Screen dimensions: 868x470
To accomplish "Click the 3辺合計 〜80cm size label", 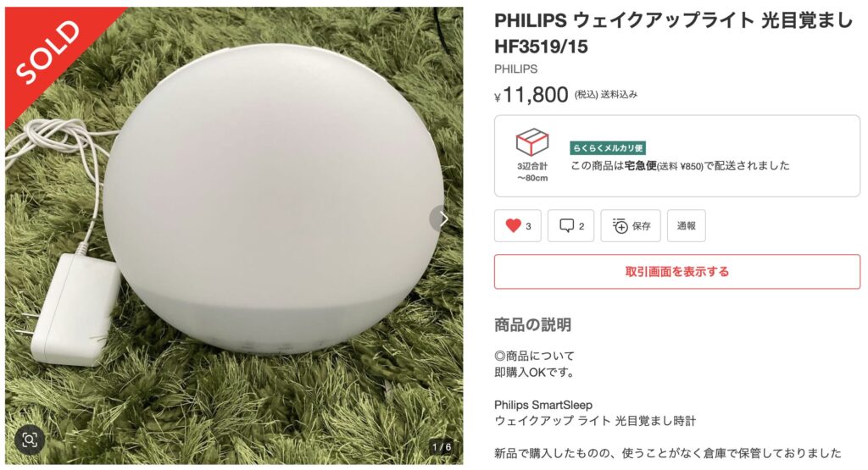I will [532, 172].
